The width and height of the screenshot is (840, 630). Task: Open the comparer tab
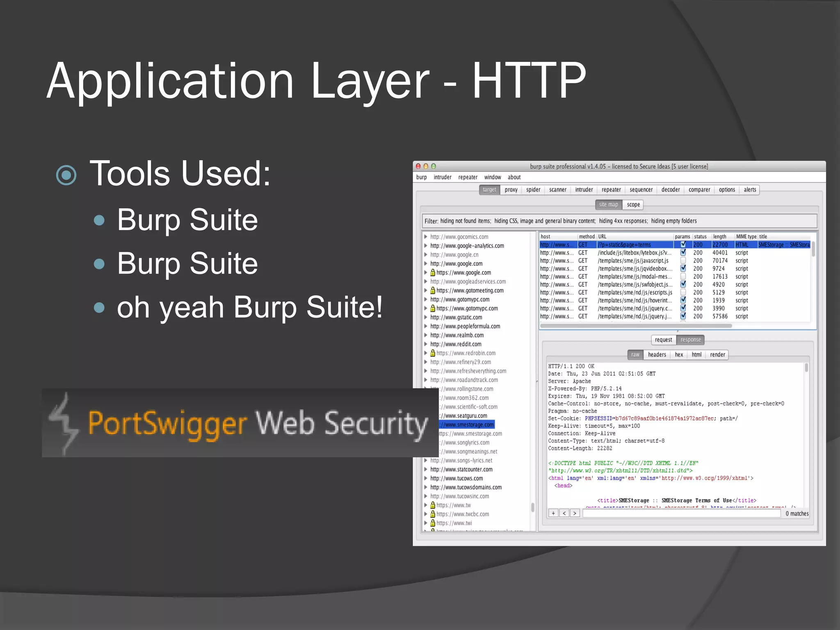coord(699,189)
